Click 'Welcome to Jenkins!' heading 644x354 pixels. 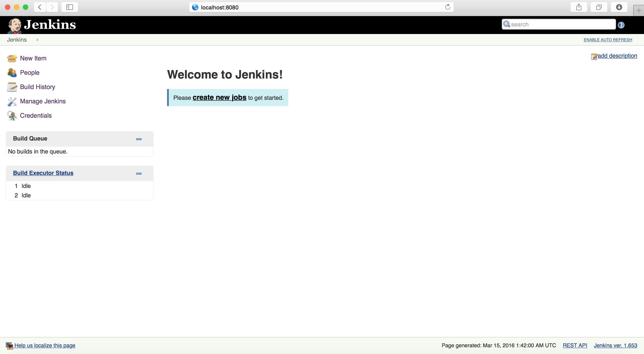(x=225, y=75)
